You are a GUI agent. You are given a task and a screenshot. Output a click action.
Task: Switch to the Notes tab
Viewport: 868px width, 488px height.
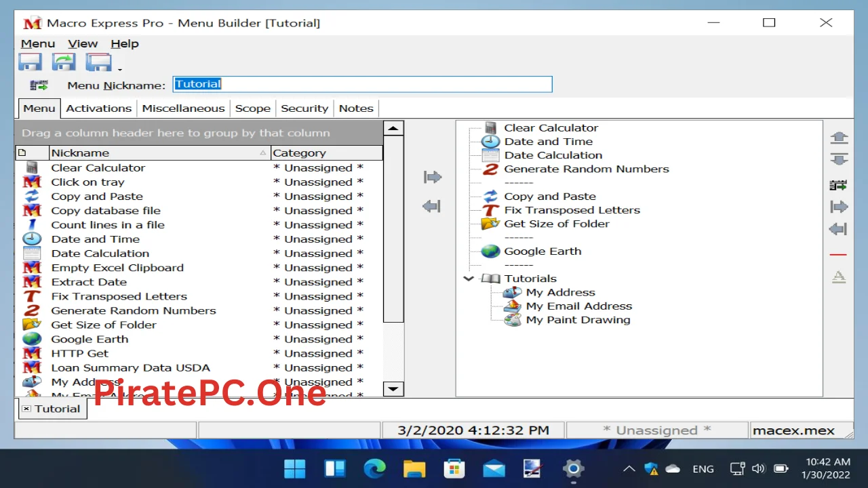tap(356, 108)
